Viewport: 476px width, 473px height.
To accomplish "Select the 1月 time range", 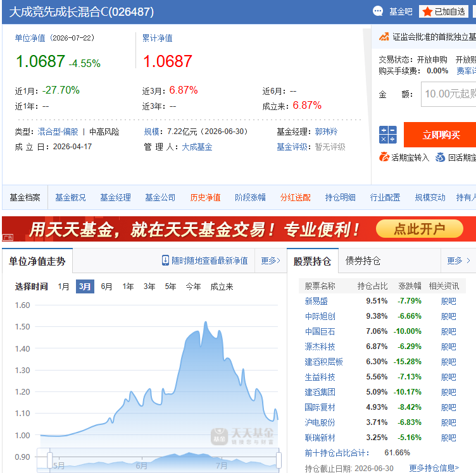I will tap(63, 286).
